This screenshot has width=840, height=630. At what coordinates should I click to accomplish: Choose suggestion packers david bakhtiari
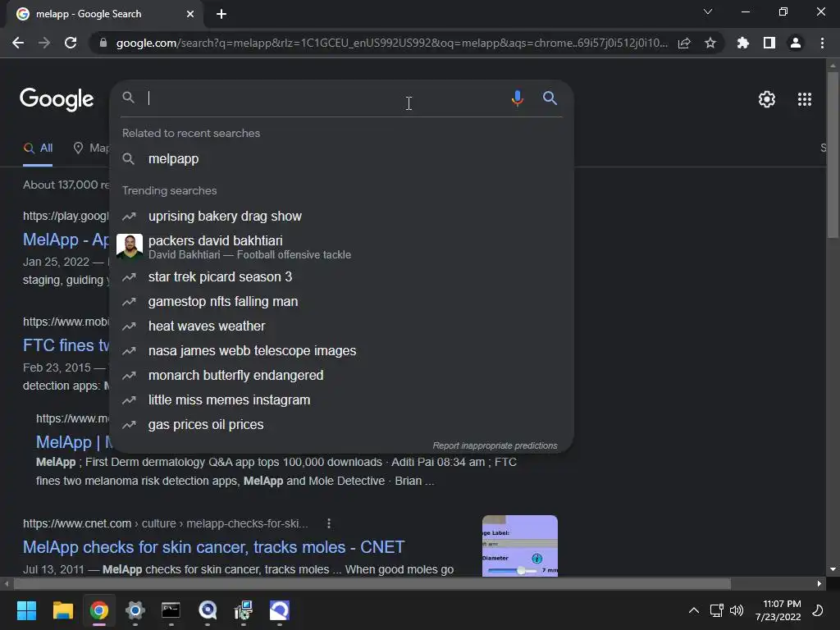click(x=342, y=247)
